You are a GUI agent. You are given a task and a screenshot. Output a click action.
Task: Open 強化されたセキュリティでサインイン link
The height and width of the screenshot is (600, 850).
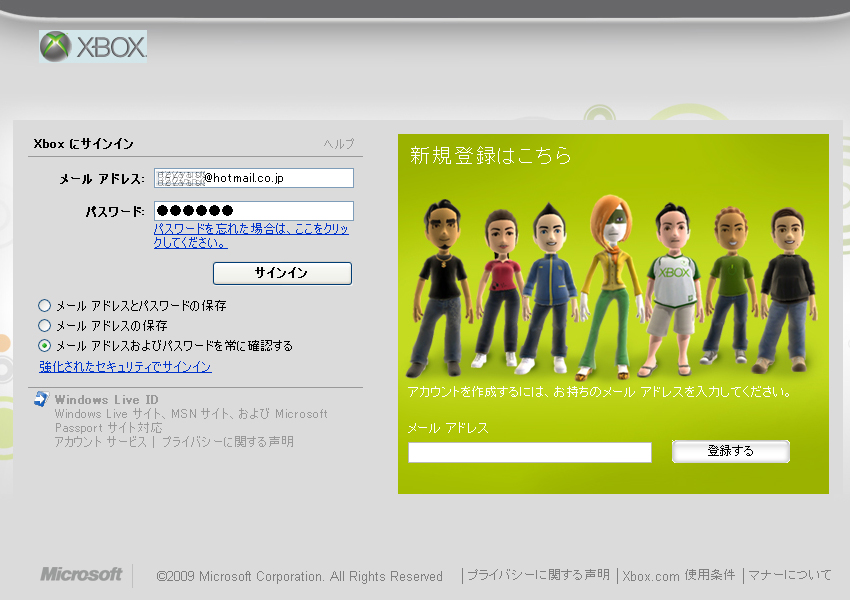[x=125, y=367]
